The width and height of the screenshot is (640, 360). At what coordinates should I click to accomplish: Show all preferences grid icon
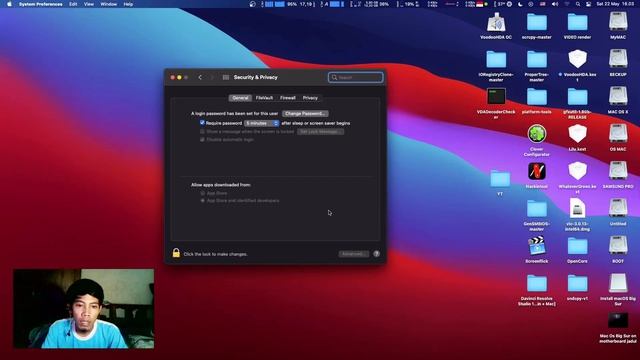coord(226,77)
